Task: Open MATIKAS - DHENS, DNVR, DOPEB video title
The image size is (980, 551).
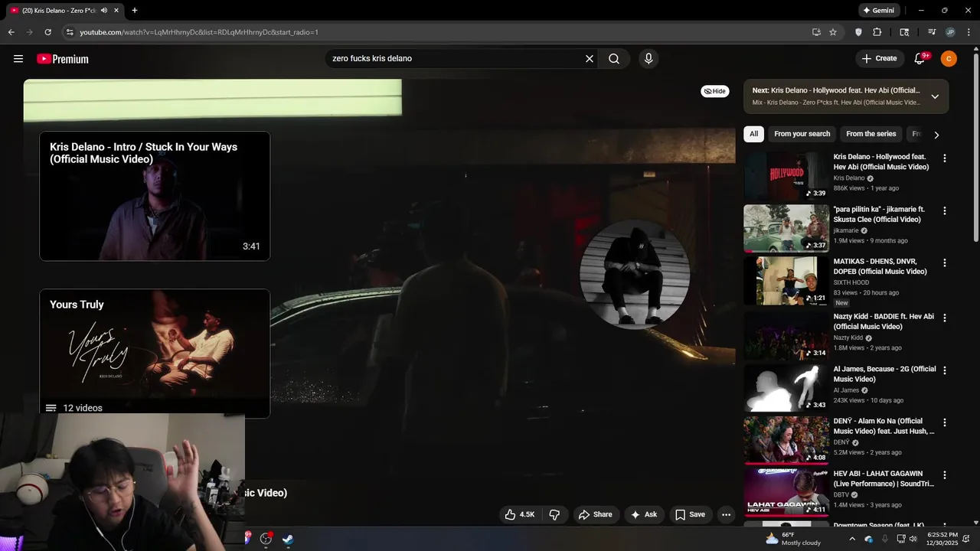Action: 880,266
